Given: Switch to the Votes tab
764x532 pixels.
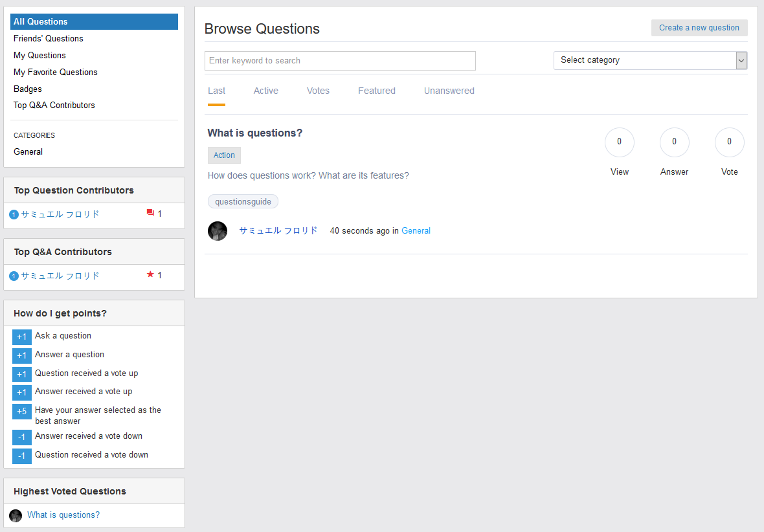Looking at the screenshot, I should [318, 91].
